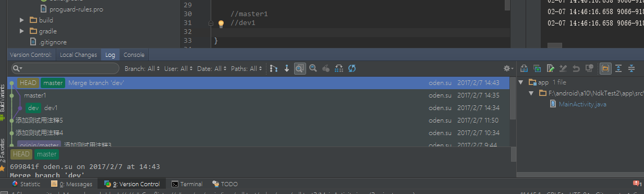Collapse the app node in changes tree
Screen dimensions: 644x194
521,82
